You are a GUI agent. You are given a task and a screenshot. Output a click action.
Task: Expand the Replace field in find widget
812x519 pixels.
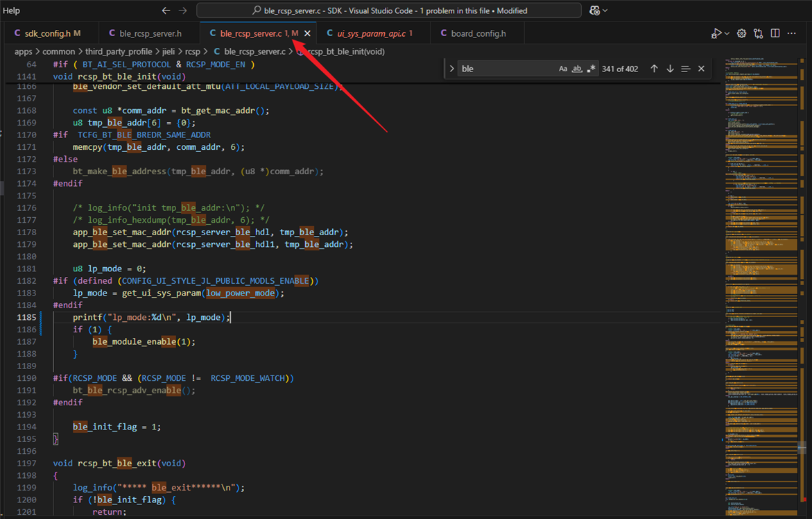click(451, 69)
